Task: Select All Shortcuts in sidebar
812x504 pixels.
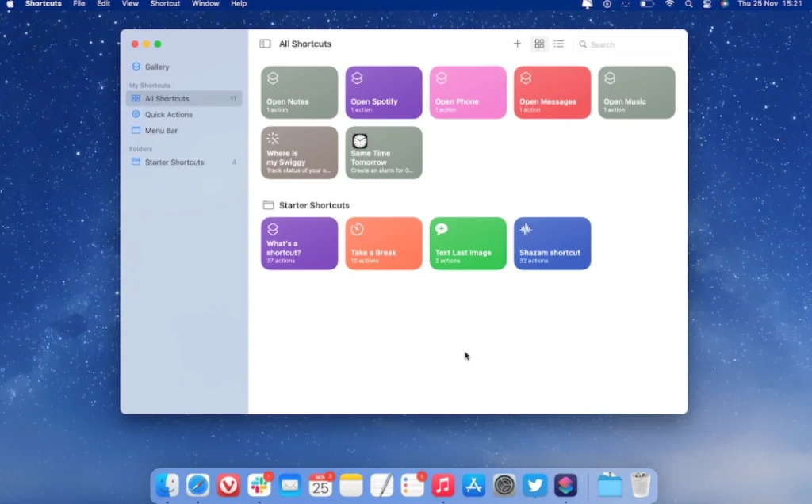Action: [184, 98]
